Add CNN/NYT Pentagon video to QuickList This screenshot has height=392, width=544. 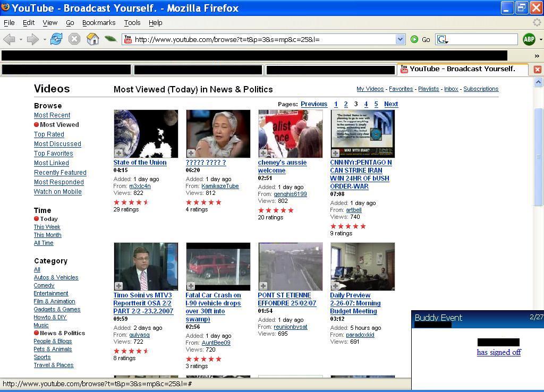pyautogui.click(x=335, y=153)
